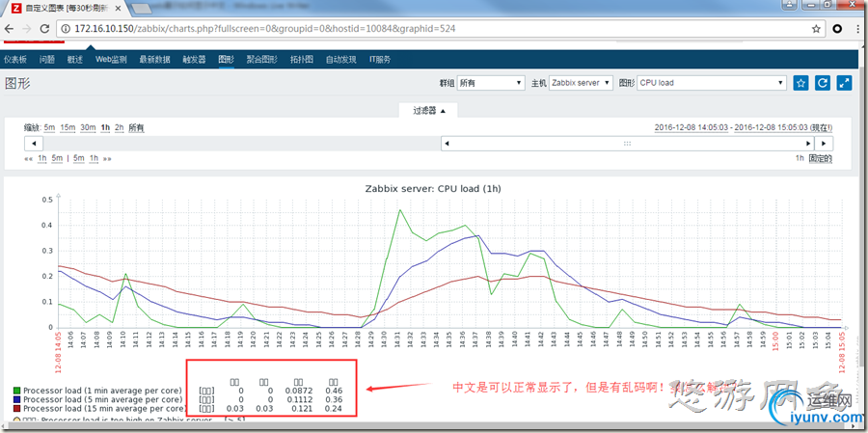Screen dimensions: 868x433
Task: Set zoom to 15m
Action: coord(68,127)
